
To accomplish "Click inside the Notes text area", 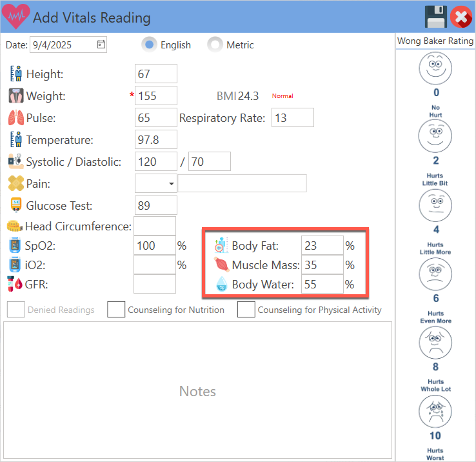I will click(x=197, y=390).
